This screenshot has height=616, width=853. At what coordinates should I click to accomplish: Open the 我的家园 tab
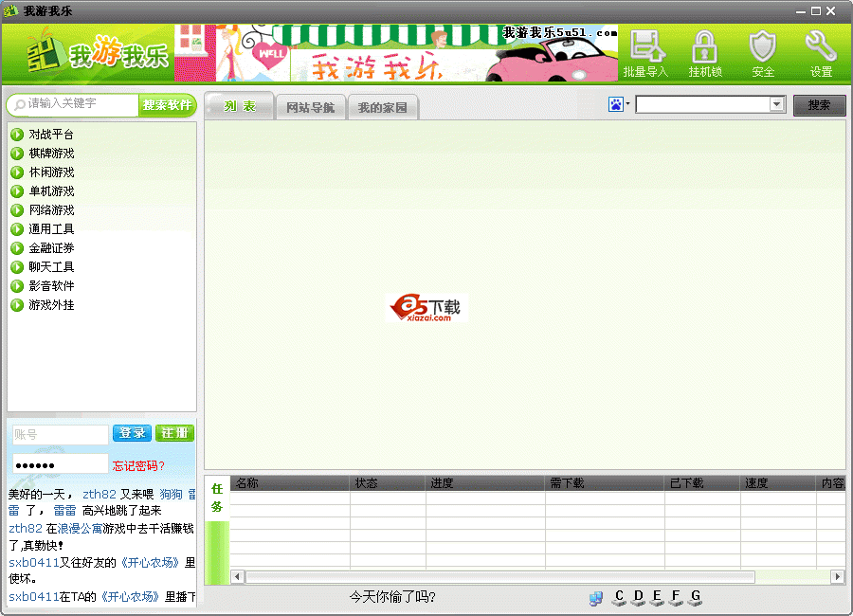(385, 106)
